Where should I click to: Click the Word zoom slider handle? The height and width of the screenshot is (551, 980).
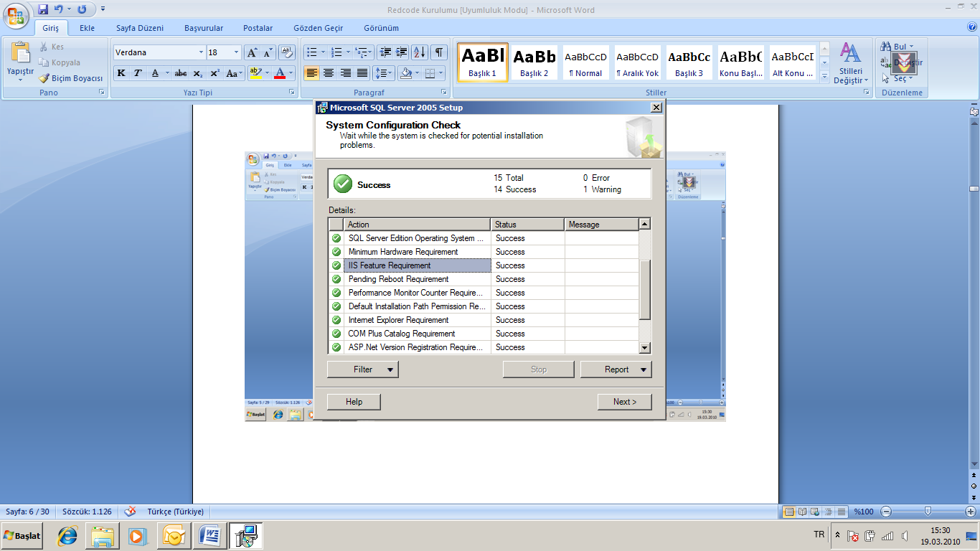click(928, 512)
